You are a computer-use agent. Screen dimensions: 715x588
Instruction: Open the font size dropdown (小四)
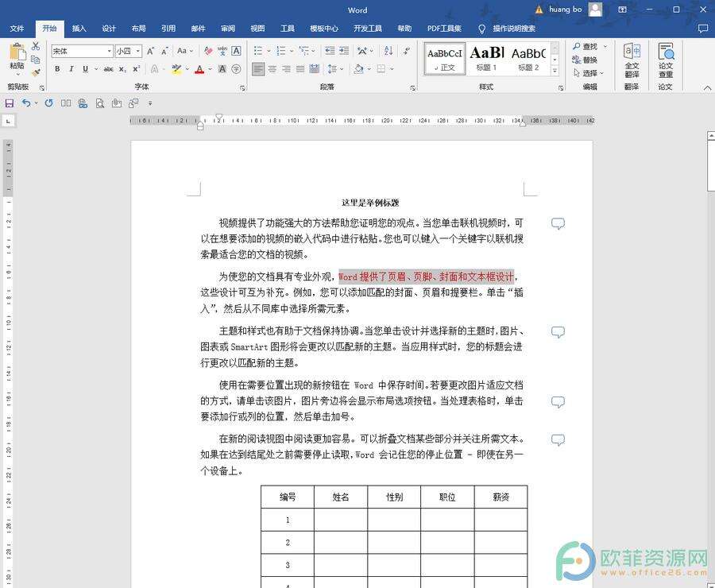(x=137, y=51)
